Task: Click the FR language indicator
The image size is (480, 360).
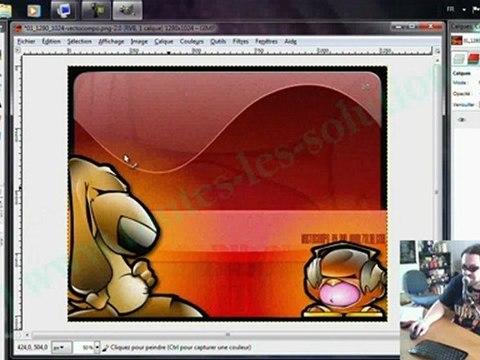Action: 450,9
